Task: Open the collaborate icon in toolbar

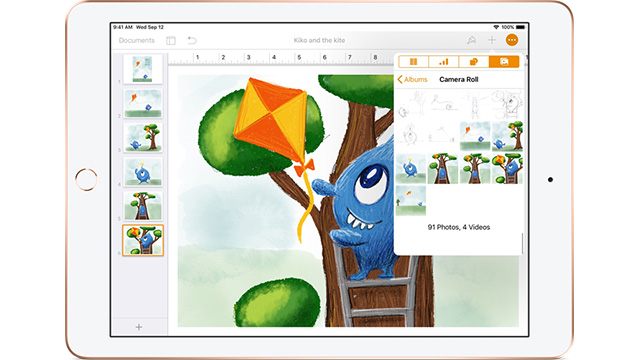Action: pos(471,40)
